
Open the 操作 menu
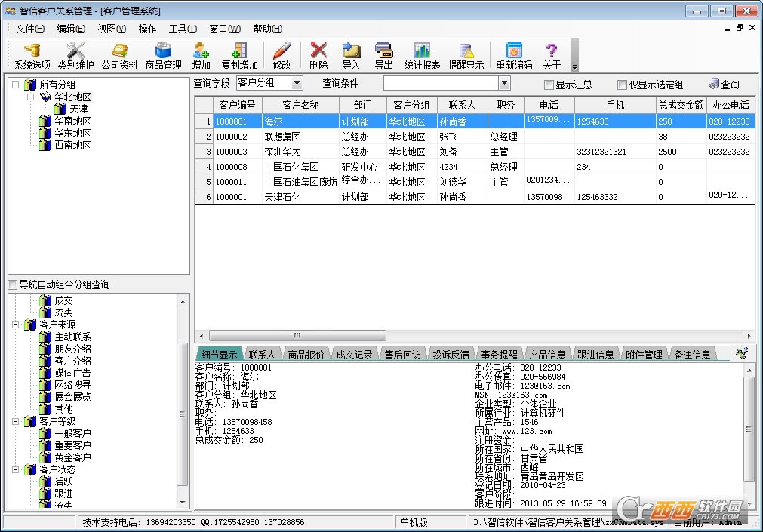pyautogui.click(x=147, y=29)
